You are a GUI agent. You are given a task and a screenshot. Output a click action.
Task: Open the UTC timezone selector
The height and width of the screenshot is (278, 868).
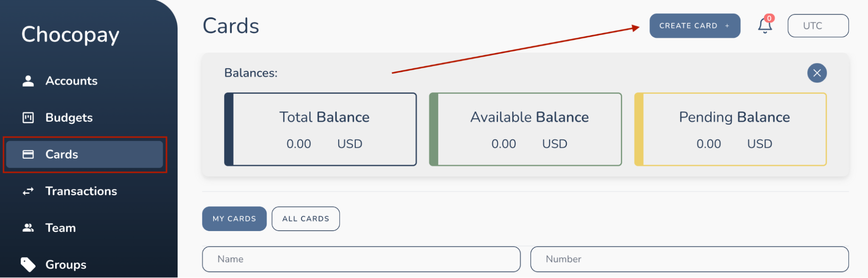tap(818, 26)
